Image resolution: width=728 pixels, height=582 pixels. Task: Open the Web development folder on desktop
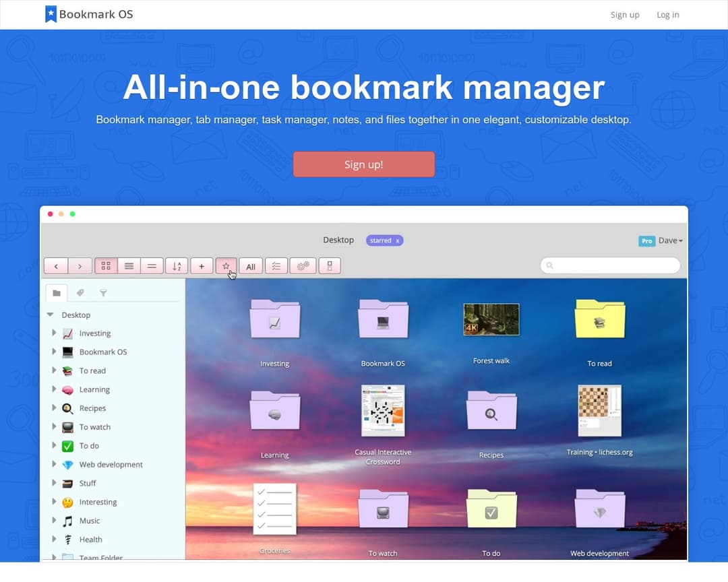coord(599,509)
